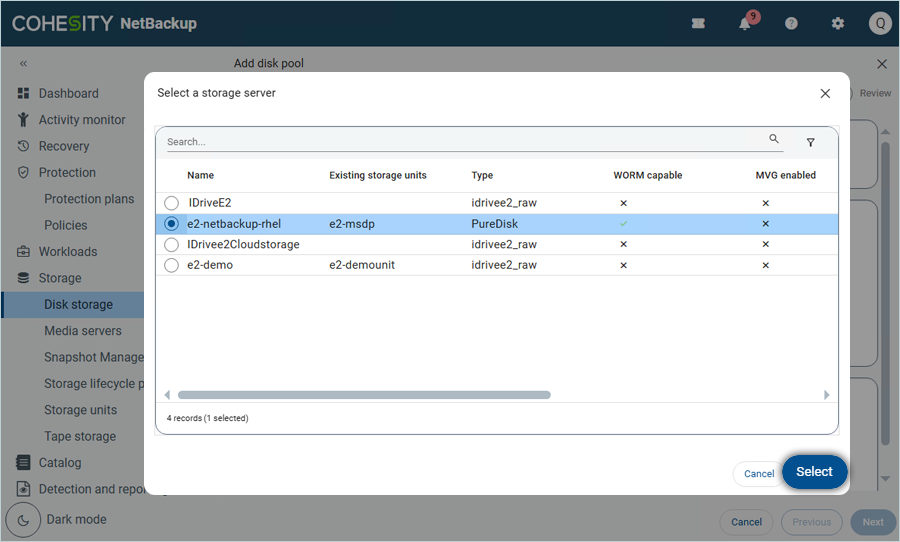Image resolution: width=900 pixels, height=542 pixels.
Task: Open Activity monitor in the sidebar
Action: 81,120
